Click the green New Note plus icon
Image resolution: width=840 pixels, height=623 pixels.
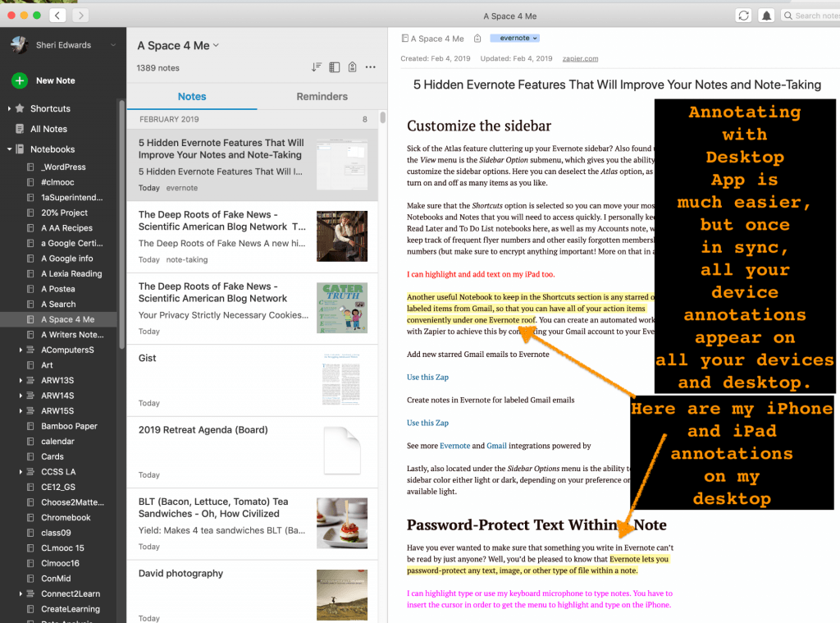click(20, 80)
